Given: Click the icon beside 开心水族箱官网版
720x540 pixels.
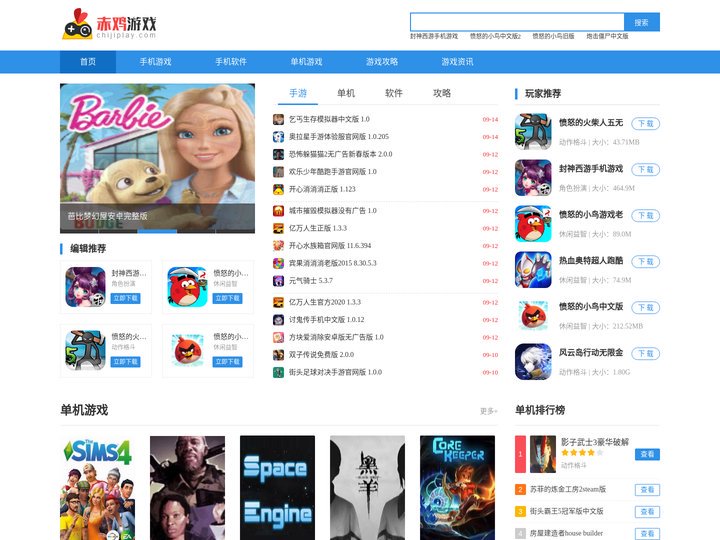Looking at the screenshot, I should [278, 246].
